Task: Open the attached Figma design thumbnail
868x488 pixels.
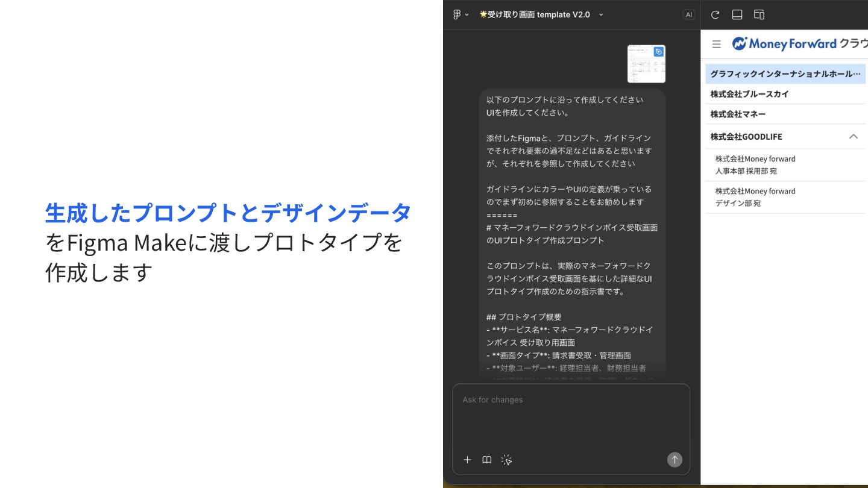Action: 646,64
